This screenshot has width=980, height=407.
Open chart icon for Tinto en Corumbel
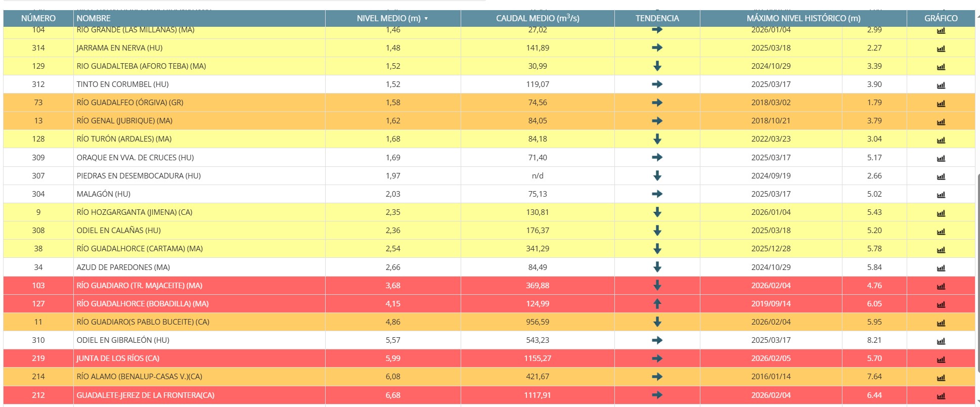coord(941,85)
